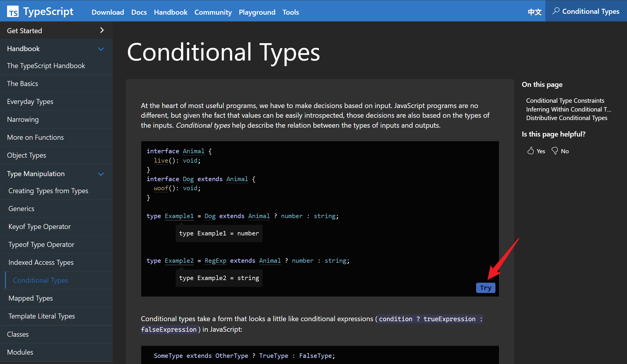Open the Community nav item

[213, 12]
